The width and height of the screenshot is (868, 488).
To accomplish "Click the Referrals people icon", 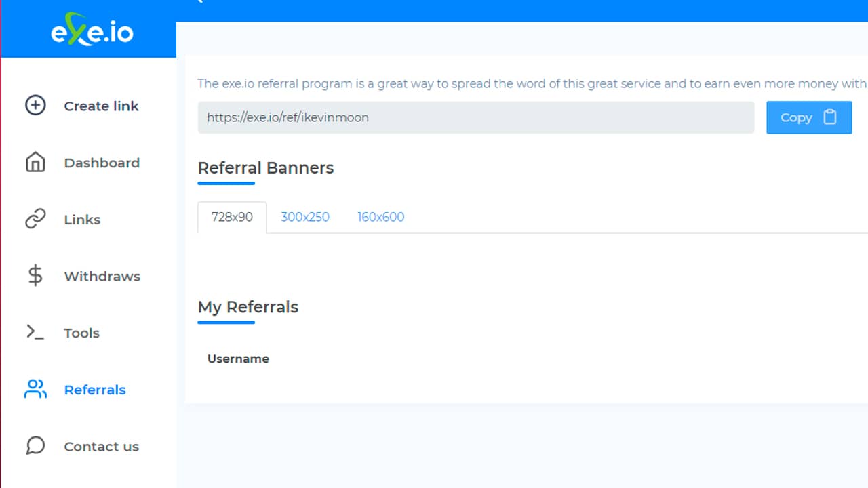I will [x=35, y=389].
